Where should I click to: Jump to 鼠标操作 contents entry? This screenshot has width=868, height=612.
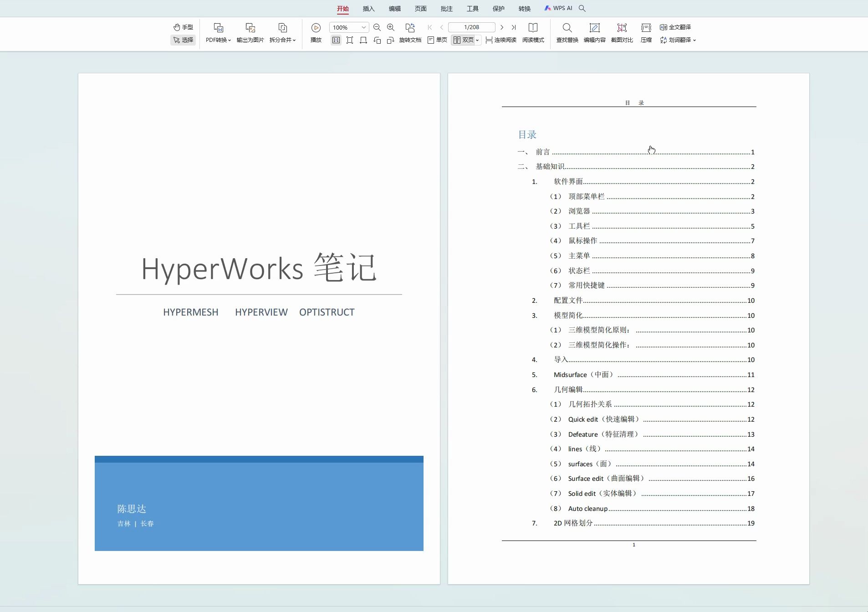652,241
